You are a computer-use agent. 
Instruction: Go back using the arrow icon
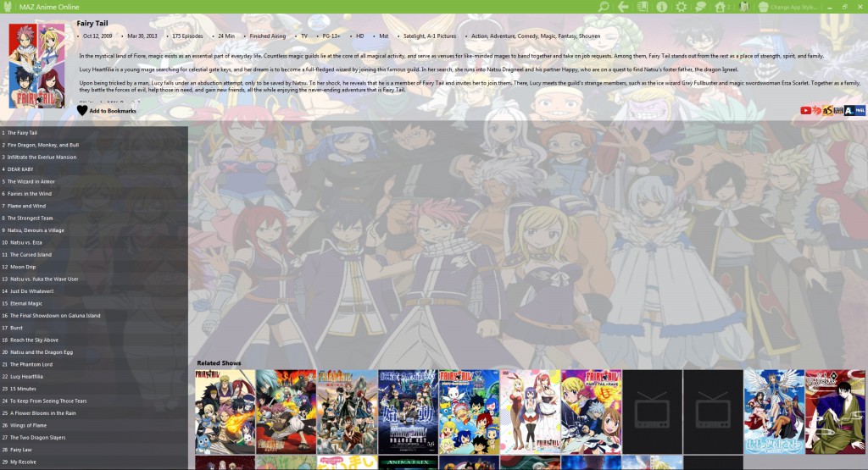coord(623,7)
